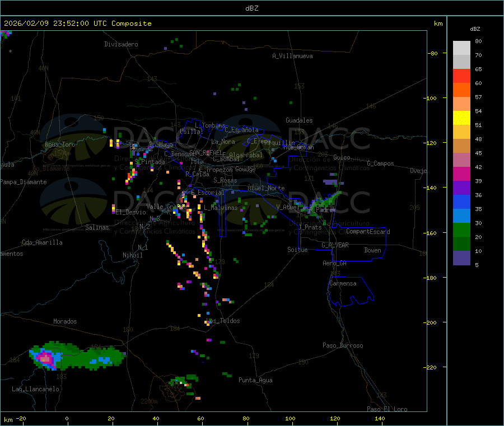Select the -80 y-axis tick label
Viewport: 504px width, 426px height.
point(433,53)
